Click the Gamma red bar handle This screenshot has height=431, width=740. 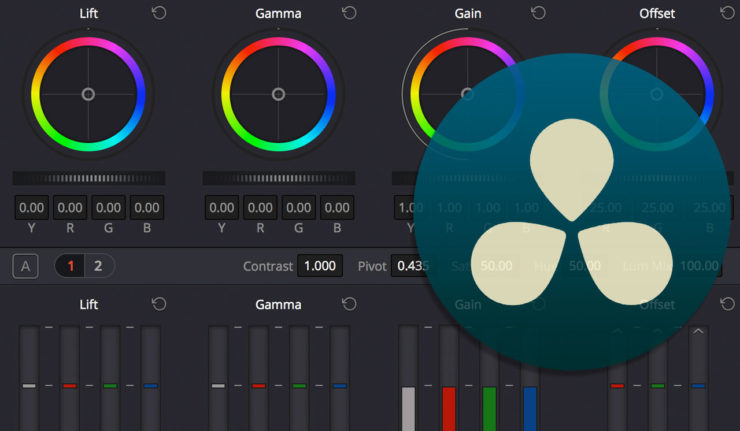tap(259, 386)
